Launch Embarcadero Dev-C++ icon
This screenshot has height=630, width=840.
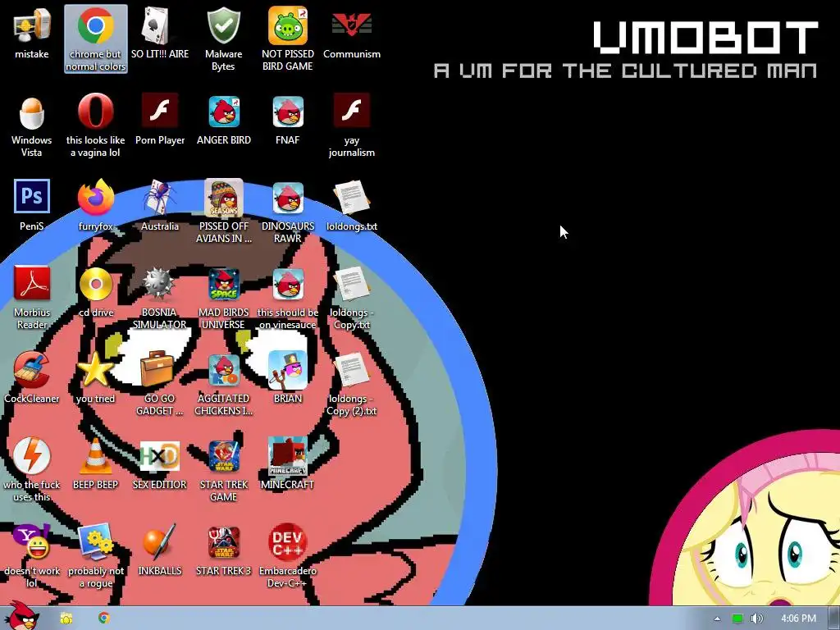[288, 556]
